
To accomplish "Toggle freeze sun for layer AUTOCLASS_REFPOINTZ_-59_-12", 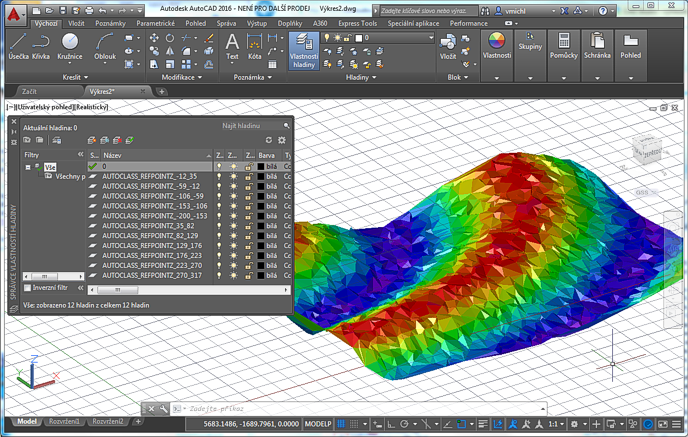I will point(233,186).
